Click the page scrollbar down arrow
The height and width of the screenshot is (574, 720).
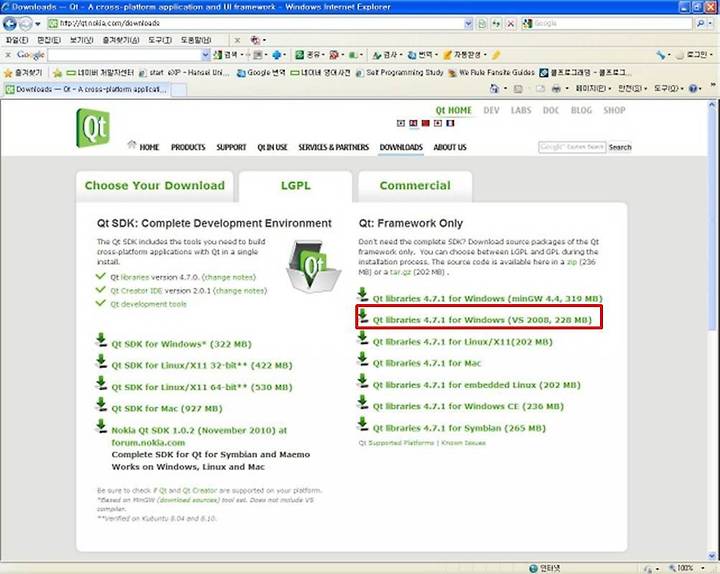712,556
